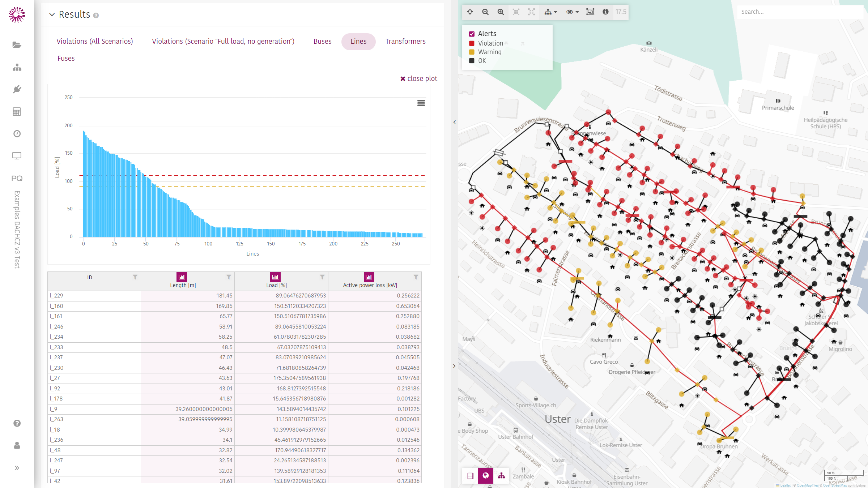Click the red Violation legend swatch
The height and width of the screenshot is (488, 868).
pos(472,43)
